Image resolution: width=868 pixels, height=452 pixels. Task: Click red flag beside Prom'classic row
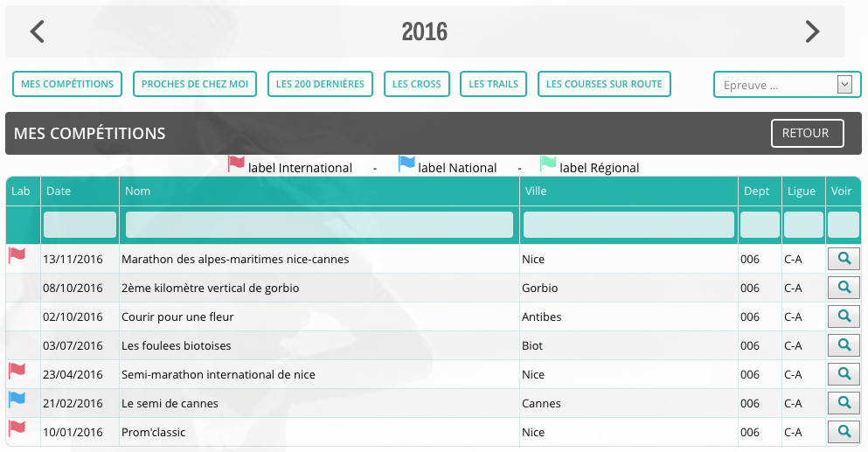[x=17, y=428]
